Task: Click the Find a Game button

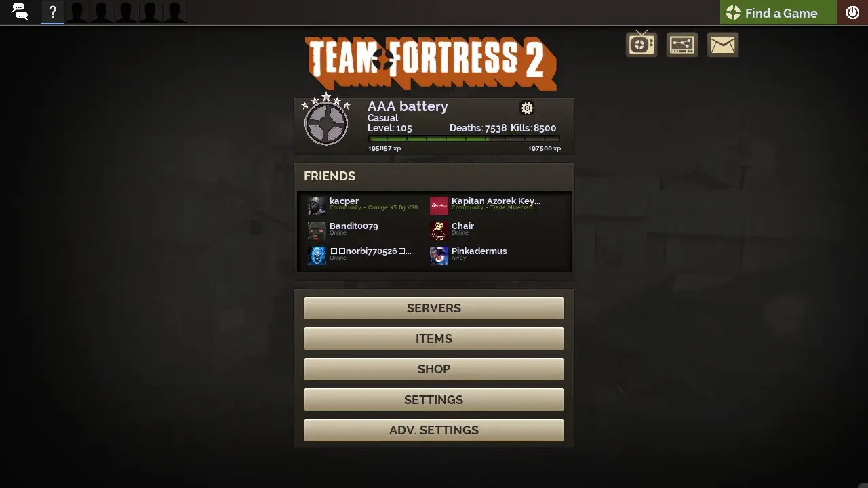Action: [x=778, y=12]
